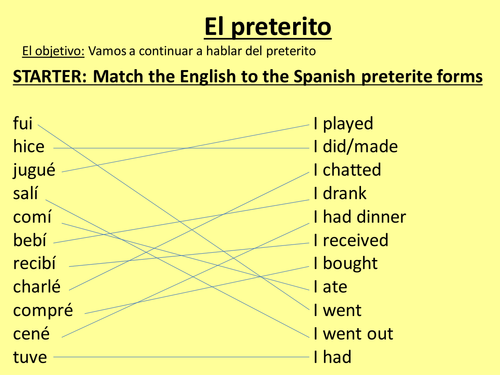
Task: Select the phrase 'I had dinner'
Action: 360,217
